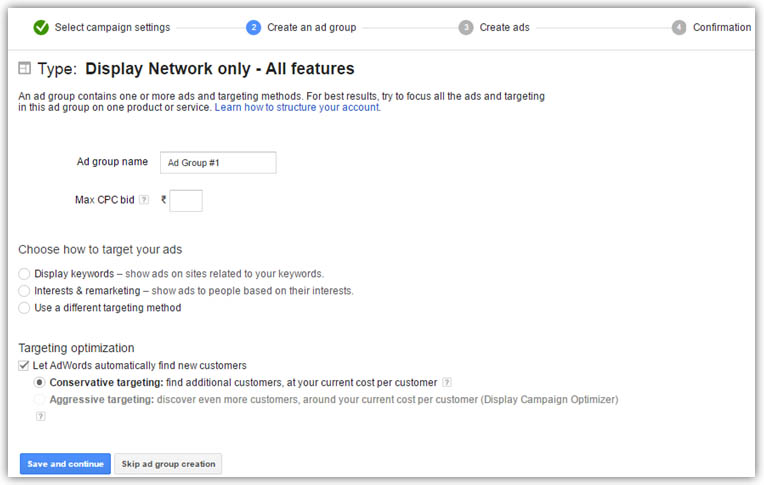Click the gray step 4 circle icon
This screenshot has width=764, height=485.
pyautogui.click(x=679, y=28)
